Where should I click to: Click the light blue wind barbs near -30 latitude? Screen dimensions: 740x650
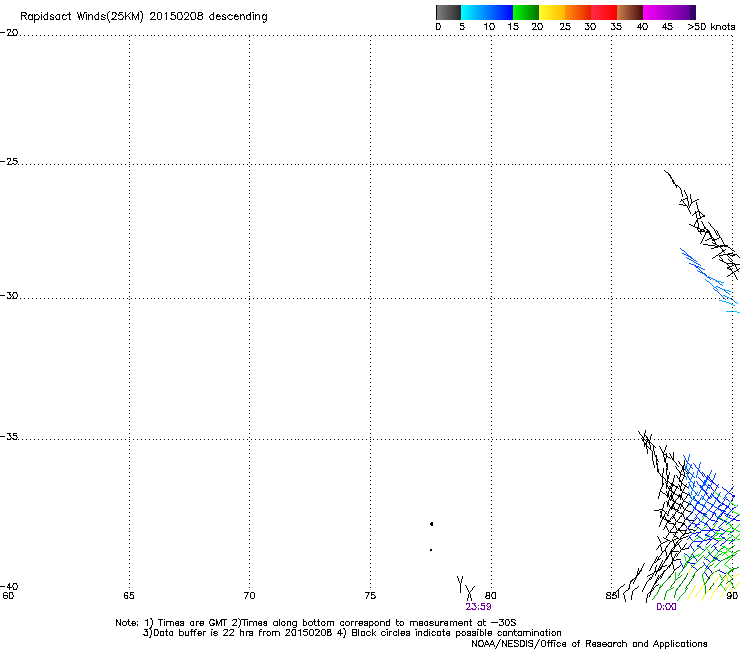708,280
